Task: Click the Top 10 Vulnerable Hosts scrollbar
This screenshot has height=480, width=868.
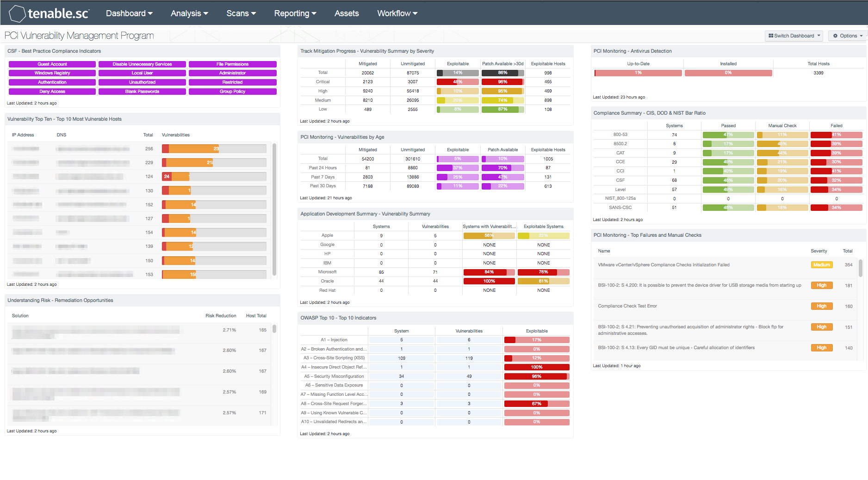Action: pyautogui.click(x=274, y=209)
